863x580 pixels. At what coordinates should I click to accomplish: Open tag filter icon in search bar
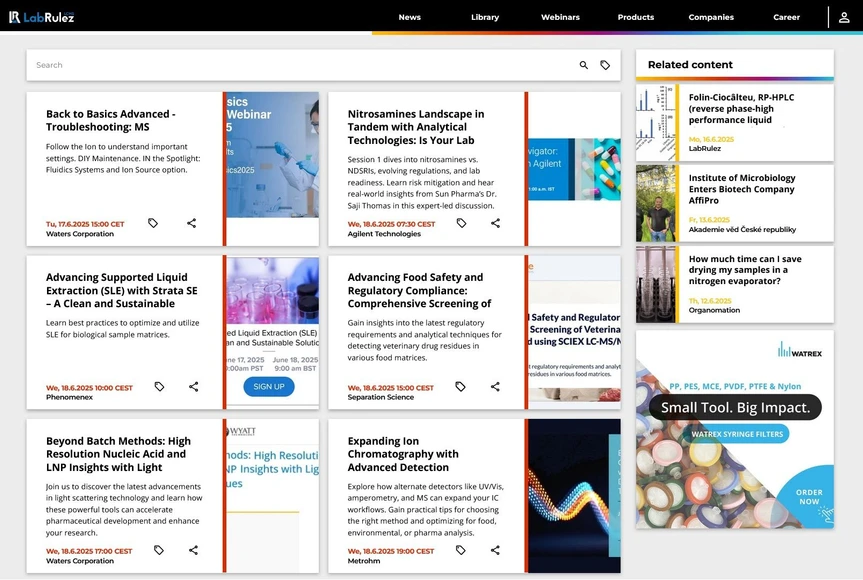pos(605,65)
